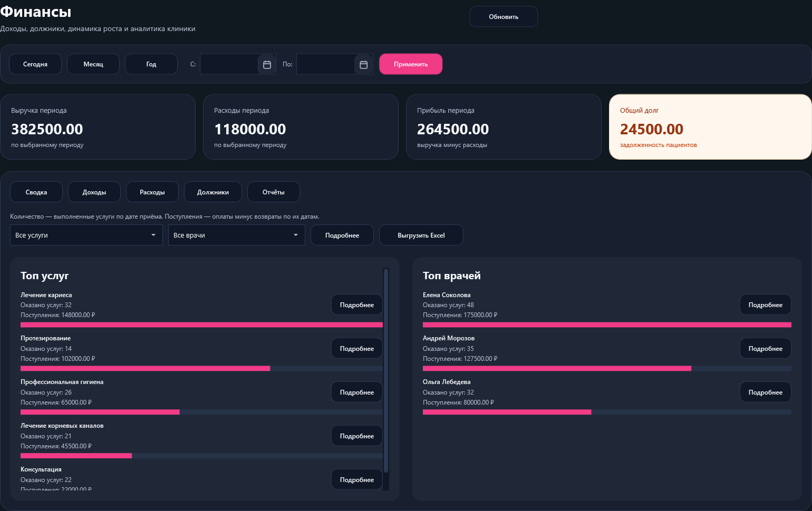This screenshot has width=812, height=511.
Task: Click the start date 'С:' input field
Action: coord(229,64)
